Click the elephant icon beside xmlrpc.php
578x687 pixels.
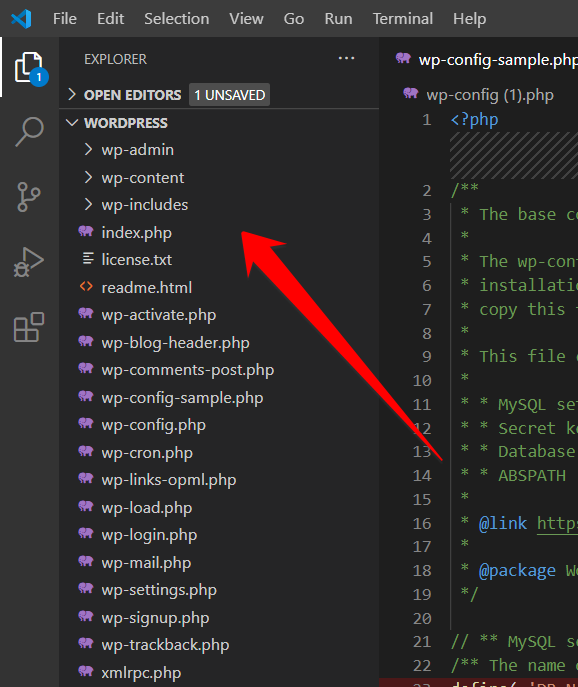pyautogui.click(x=86, y=671)
